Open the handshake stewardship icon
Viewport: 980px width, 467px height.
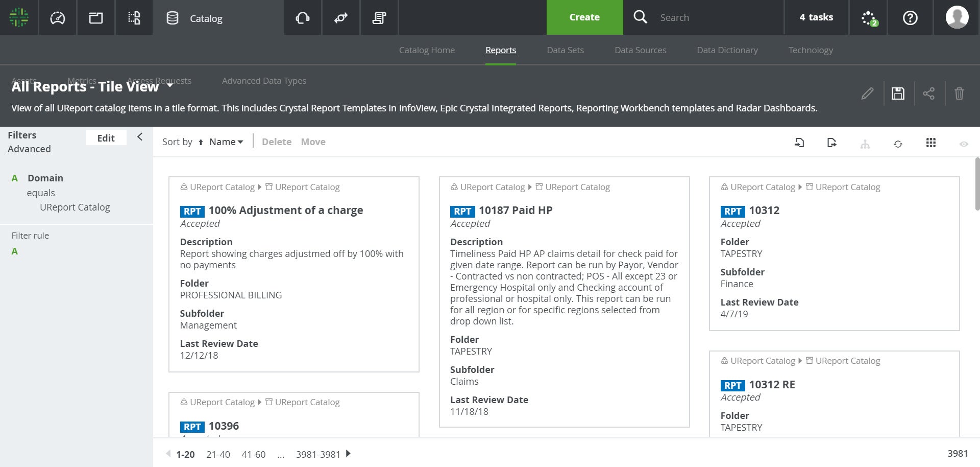click(x=341, y=18)
